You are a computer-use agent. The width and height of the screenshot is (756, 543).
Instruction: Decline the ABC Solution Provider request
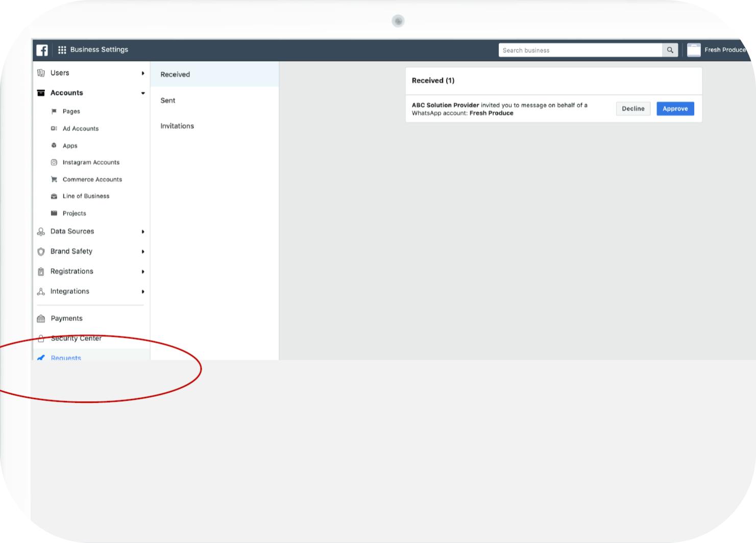tap(633, 109)
